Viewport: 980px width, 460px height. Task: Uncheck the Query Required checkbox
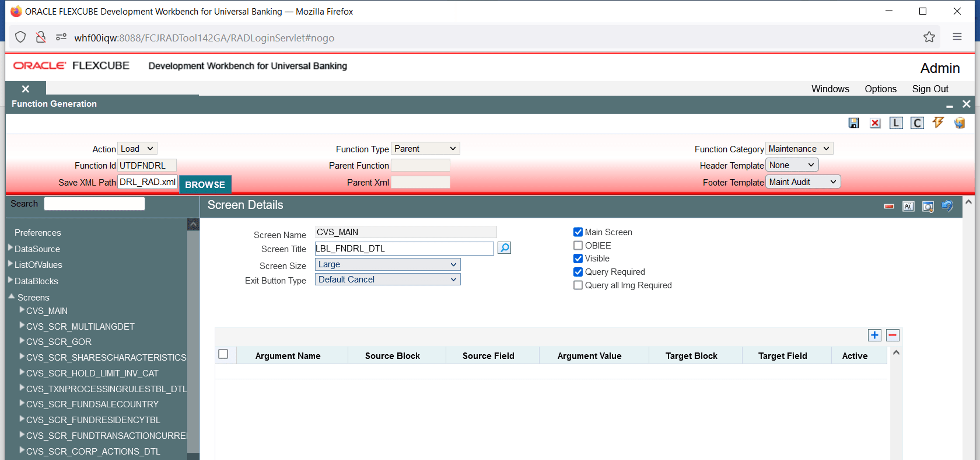(577, 272)
